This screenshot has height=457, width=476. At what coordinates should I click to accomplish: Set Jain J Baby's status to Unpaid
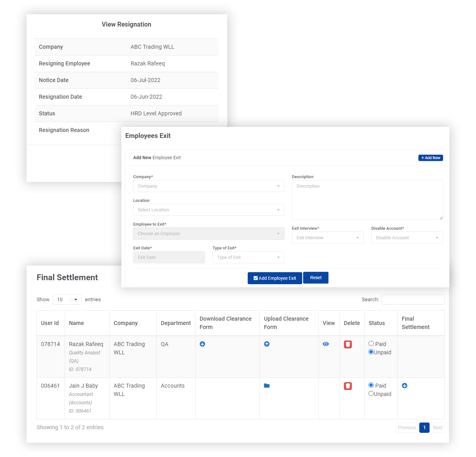[371, 394]
